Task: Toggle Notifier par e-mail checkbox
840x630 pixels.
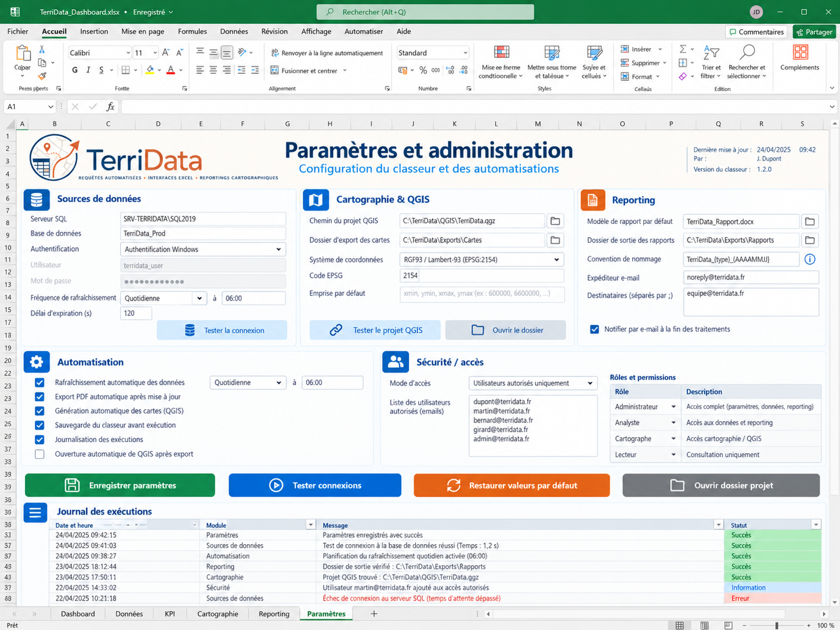Action: pos(595,330)
